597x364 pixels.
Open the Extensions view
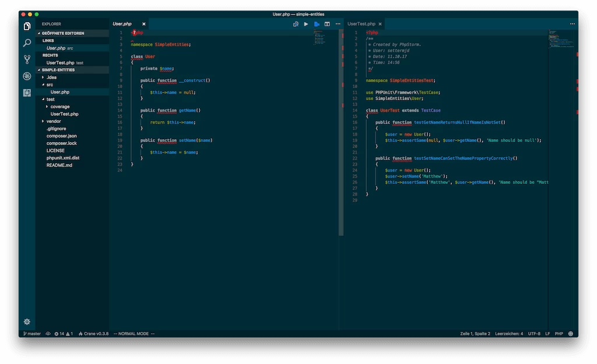pos(27,93)
